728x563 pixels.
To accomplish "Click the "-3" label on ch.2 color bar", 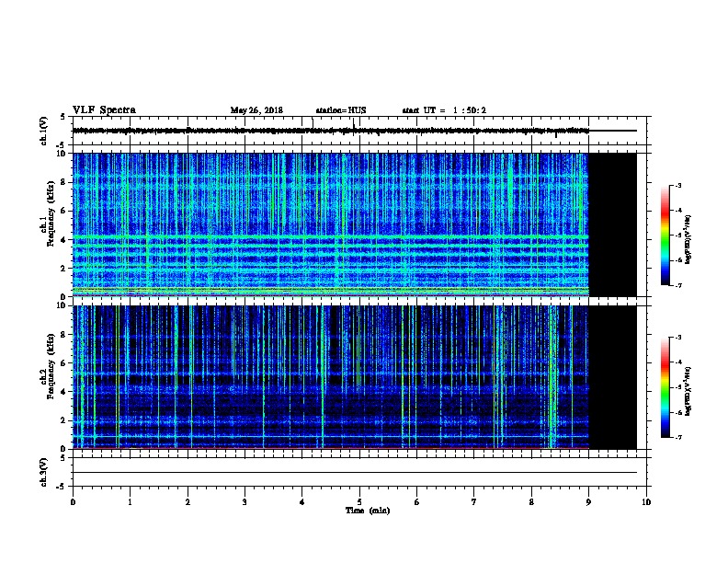I will (677, 338).
